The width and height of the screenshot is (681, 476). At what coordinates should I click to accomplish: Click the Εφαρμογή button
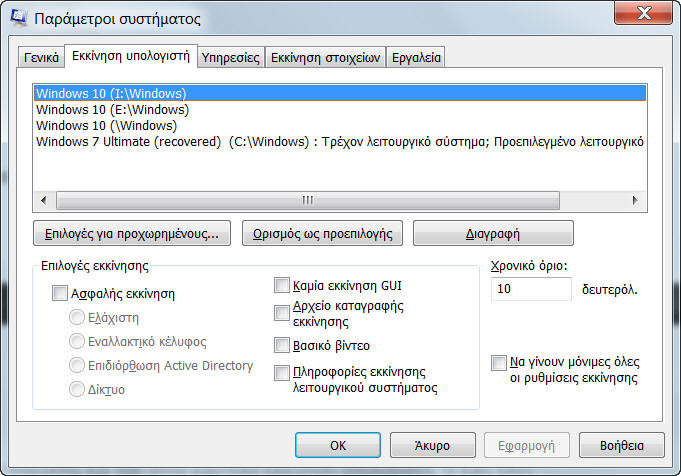click(527, 445)
